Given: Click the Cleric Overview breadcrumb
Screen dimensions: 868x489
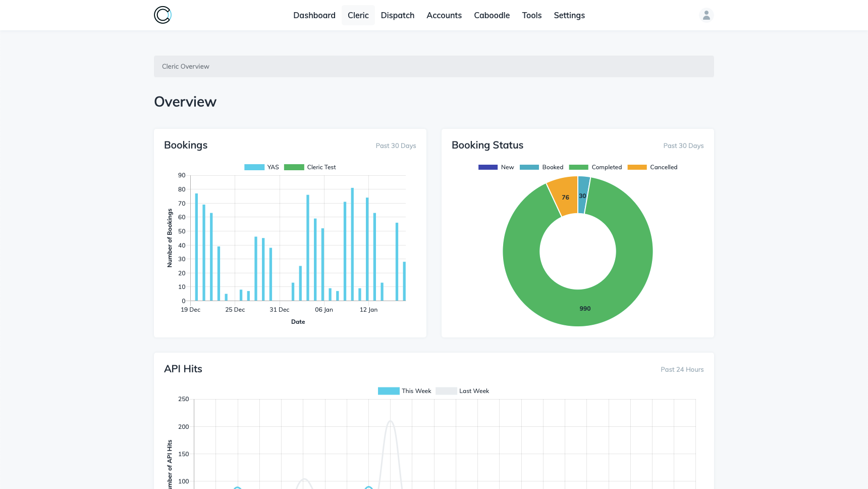Looking at the screenshot, I should [x=185, y=66].
